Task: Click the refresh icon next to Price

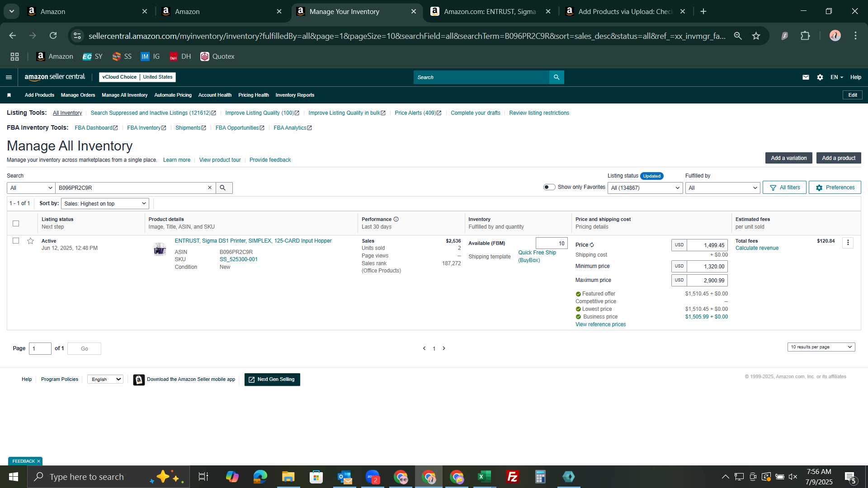Action: click(592, 245)
